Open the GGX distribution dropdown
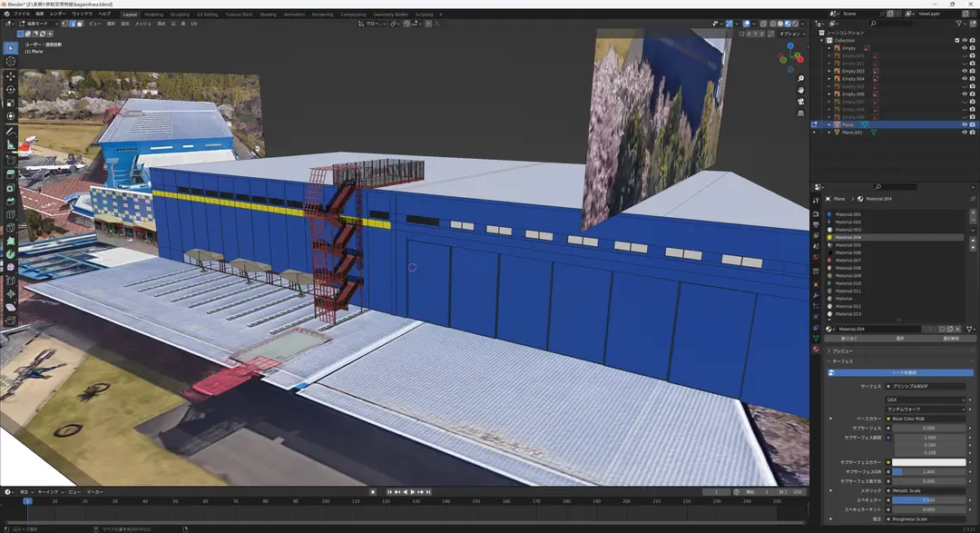 tap(925, 400)
